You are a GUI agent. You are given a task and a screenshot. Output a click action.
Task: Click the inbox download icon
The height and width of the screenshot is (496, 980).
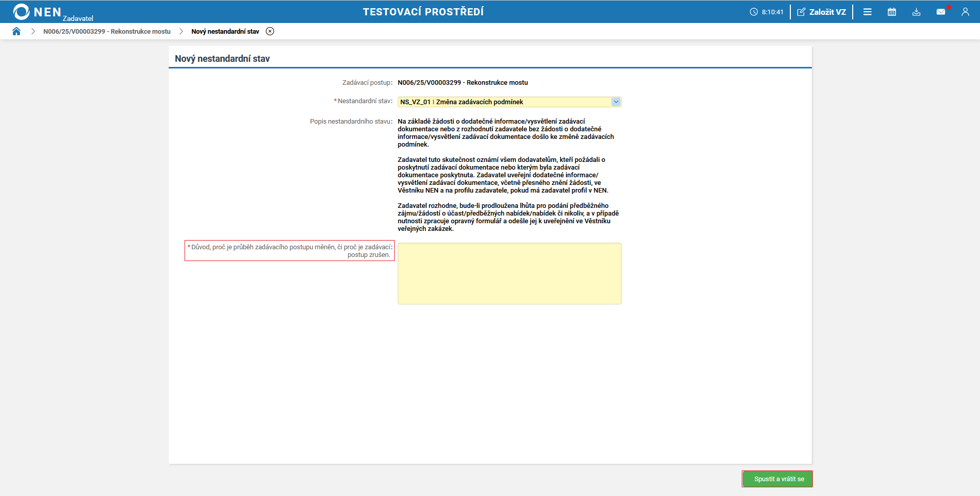[x=916, y=11]
